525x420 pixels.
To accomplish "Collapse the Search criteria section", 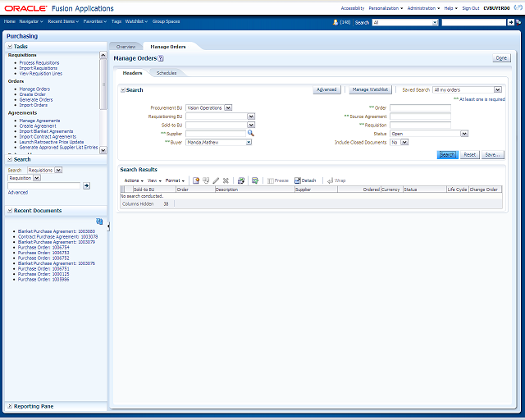I will (123, 90).
